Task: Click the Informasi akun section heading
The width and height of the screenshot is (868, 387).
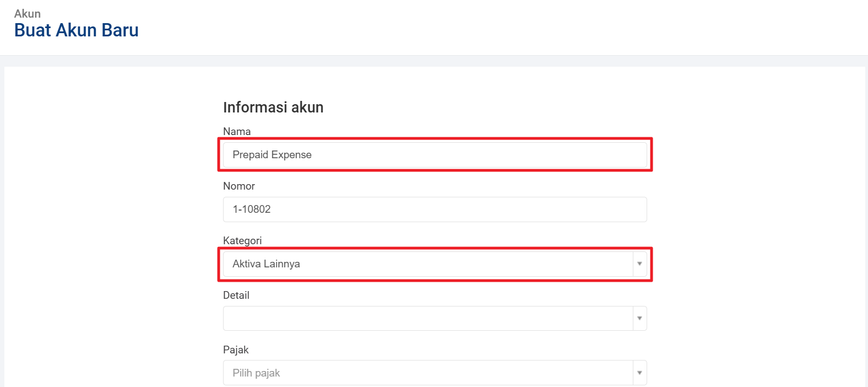Action: [273, 107]
